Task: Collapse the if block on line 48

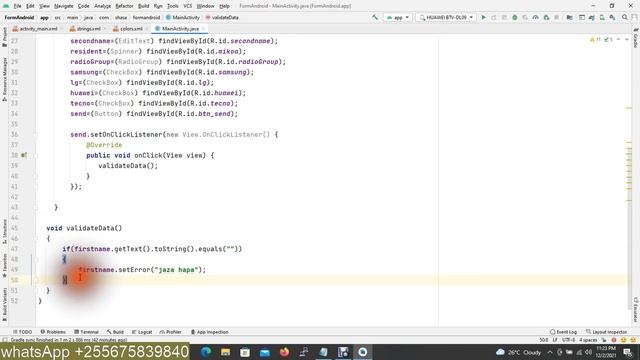Action: click(x=36, y=259)
